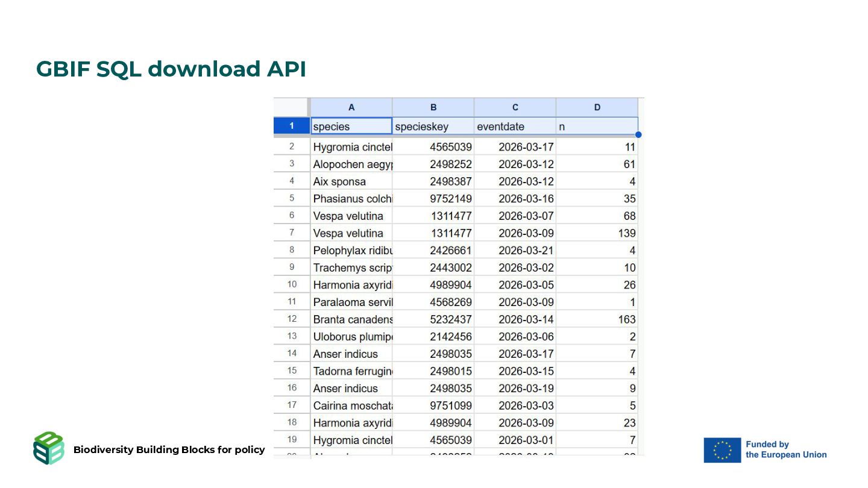Select row number 5 header
Viewport: 868px width, 488px height.
(x=292, y=198)
